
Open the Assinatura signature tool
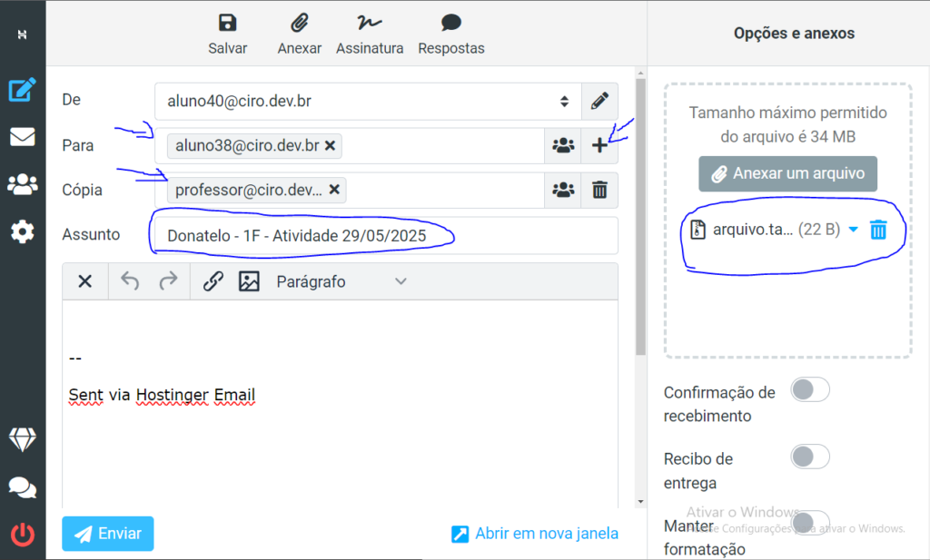pos(369,25)
